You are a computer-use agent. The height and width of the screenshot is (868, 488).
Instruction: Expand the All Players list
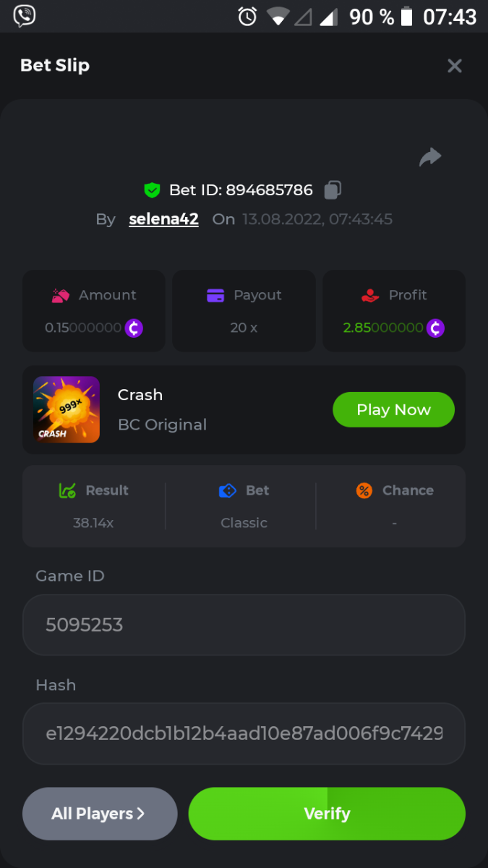[x=100, y=814]
